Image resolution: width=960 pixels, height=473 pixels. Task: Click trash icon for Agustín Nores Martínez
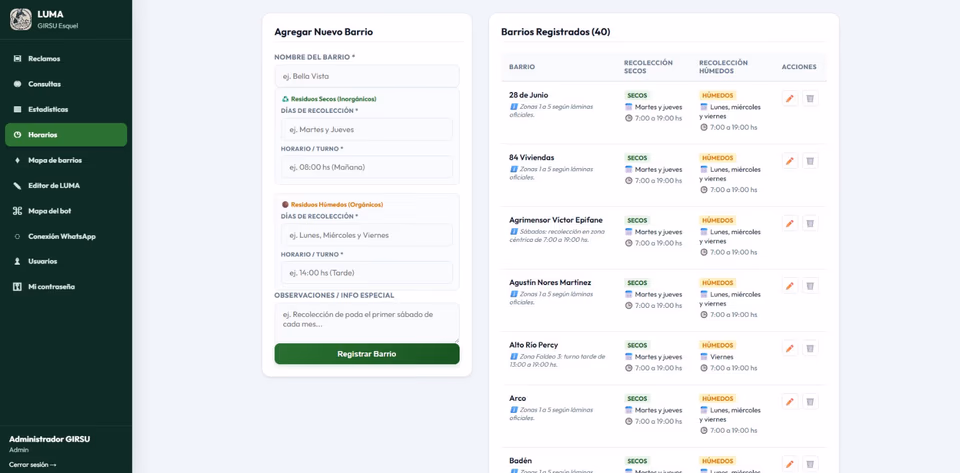(x=810, y=286)
